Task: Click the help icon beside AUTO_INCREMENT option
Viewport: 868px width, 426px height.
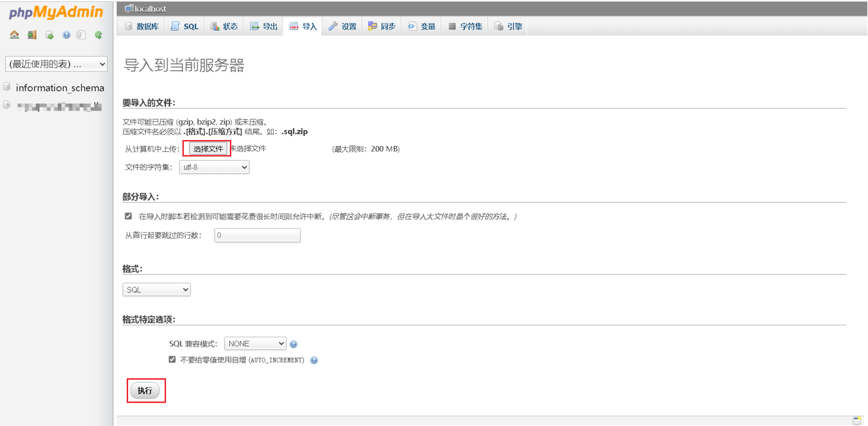Action: point(315,360)
